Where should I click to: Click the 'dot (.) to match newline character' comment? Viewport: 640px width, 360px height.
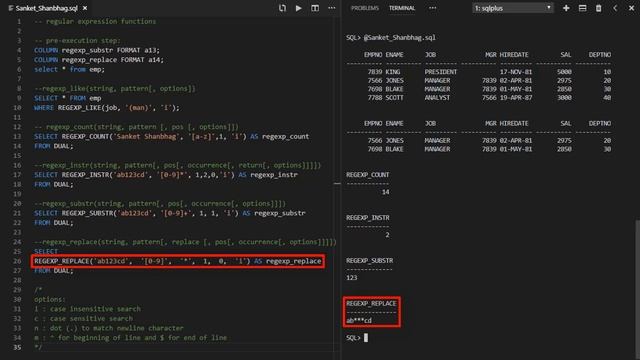click(109, 328)
